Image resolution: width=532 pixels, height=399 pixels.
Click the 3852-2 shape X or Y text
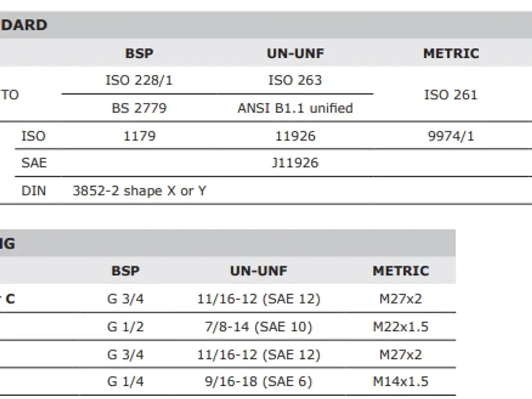[139, 191]
